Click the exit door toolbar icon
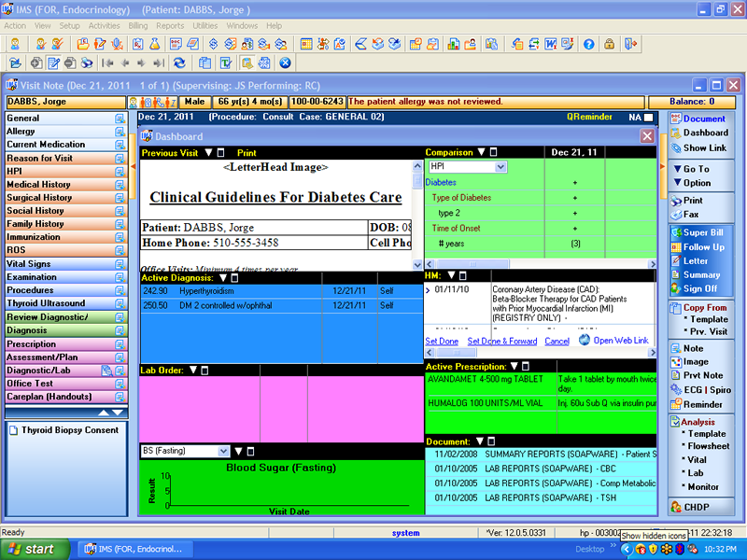Screen dimensions: 747x560 (631, 44)
